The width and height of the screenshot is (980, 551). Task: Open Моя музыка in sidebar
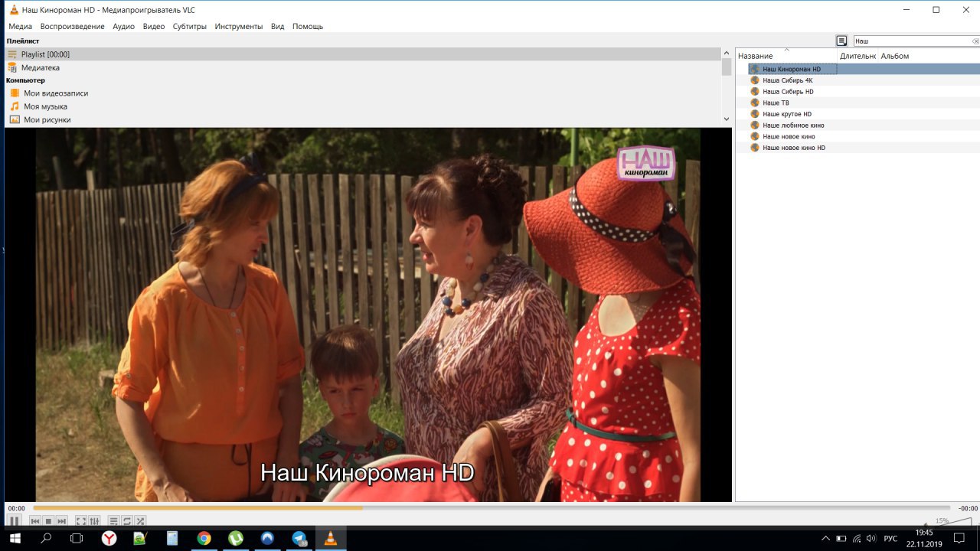click(x=363, y=106)
